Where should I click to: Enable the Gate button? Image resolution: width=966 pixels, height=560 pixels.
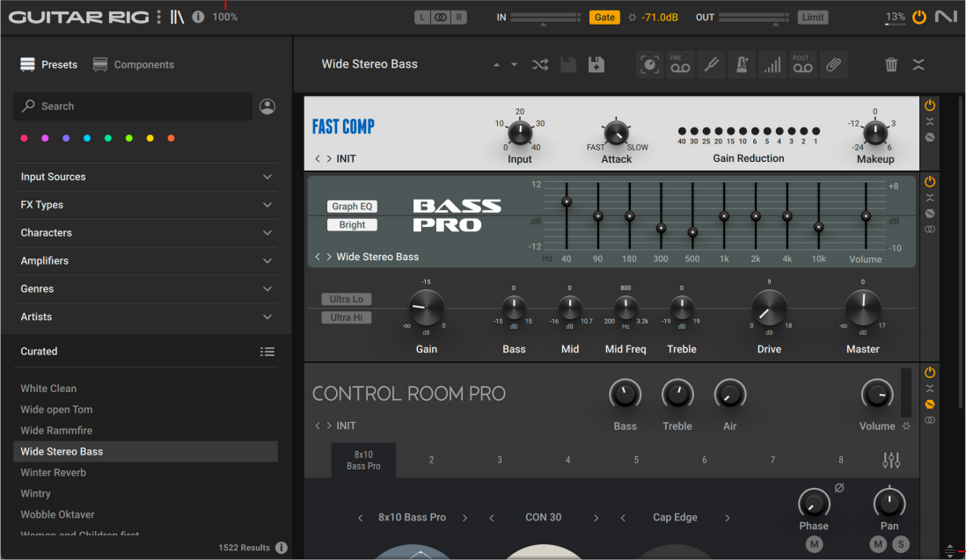coord(604,18)
